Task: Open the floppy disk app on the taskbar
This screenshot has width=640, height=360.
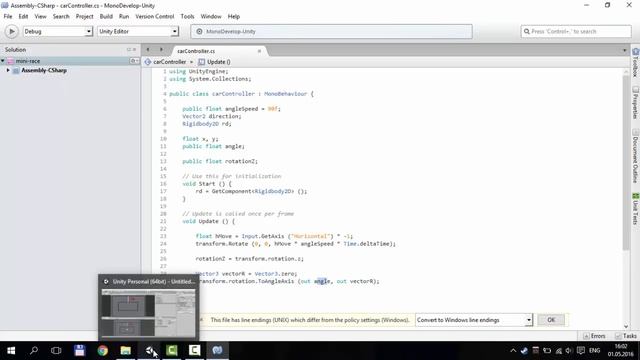Action: coord(80,351)
